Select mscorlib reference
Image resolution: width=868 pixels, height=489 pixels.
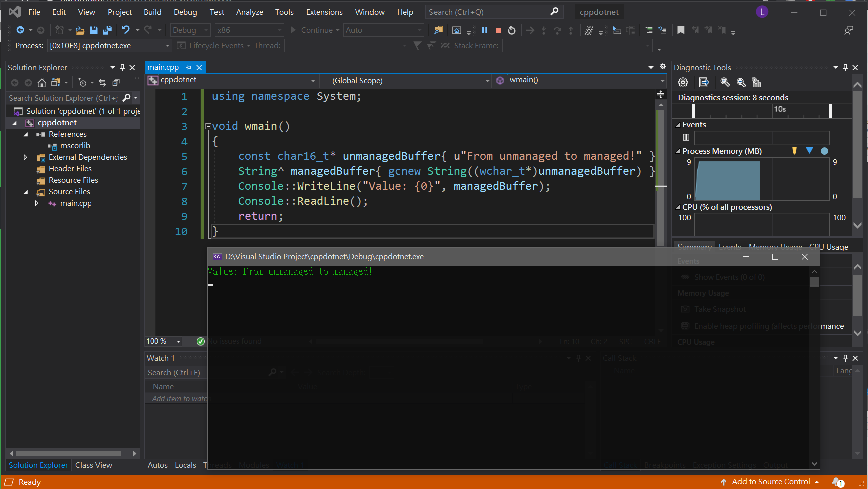[75, 146]
